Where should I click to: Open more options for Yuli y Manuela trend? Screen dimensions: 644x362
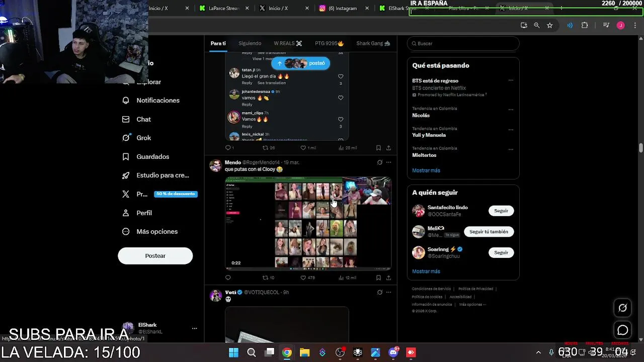click(511, 130)
